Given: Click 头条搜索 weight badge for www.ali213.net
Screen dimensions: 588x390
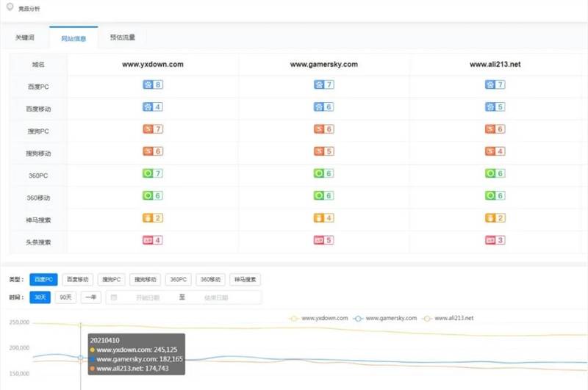Looking at the screenshot, I should click(x=495, y=240).
